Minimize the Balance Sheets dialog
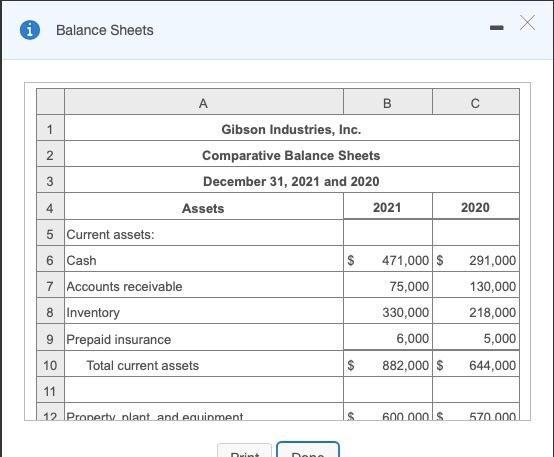This screenshot has width=554, height=457. click(x=496, y=28)
